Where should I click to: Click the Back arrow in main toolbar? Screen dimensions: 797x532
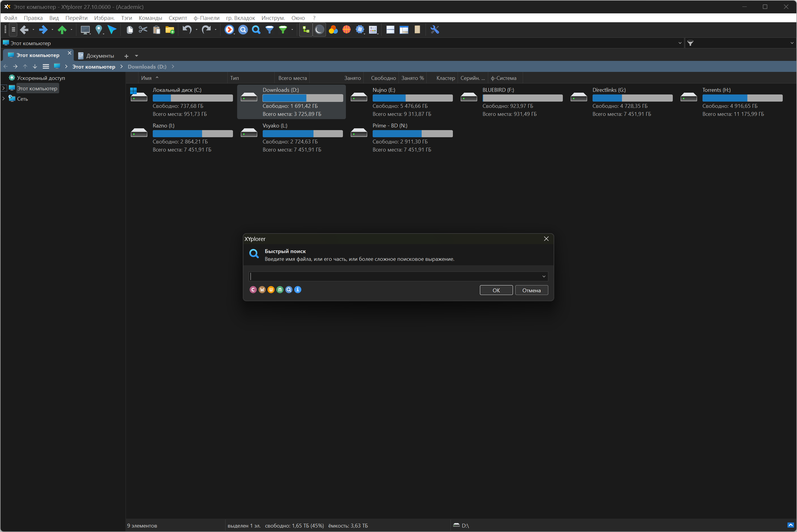coord(24,30)
